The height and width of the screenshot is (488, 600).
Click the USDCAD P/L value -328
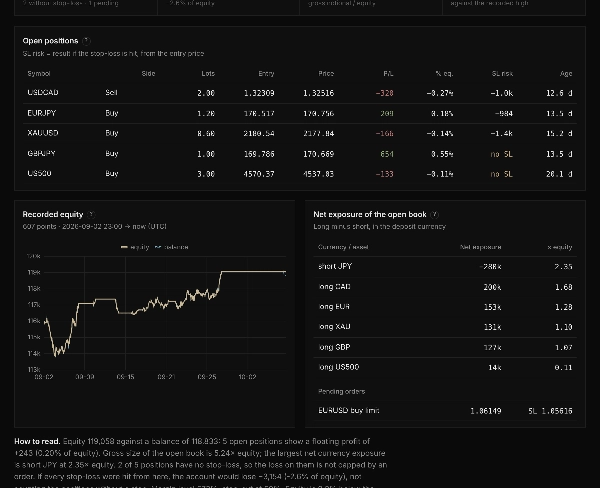(x=385, y=93)
